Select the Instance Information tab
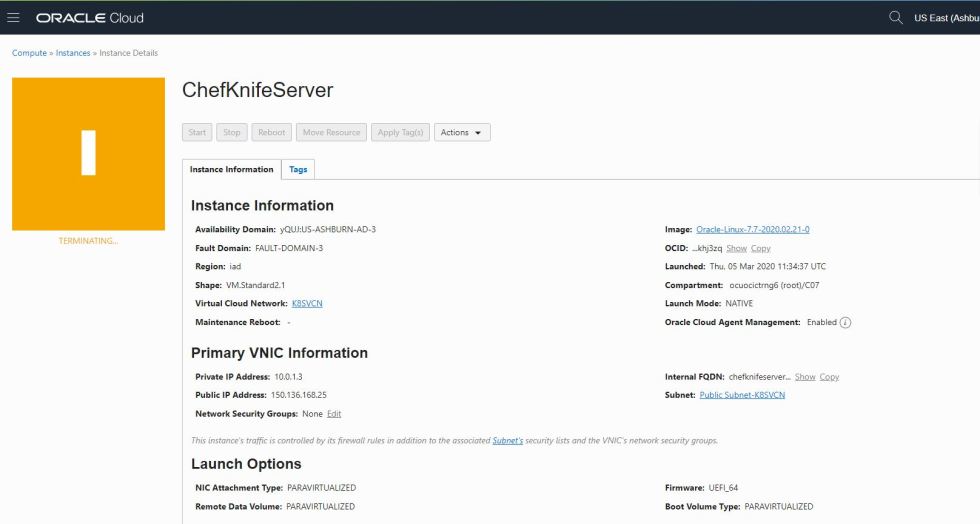The image size is (980, 524). point(231,169)
